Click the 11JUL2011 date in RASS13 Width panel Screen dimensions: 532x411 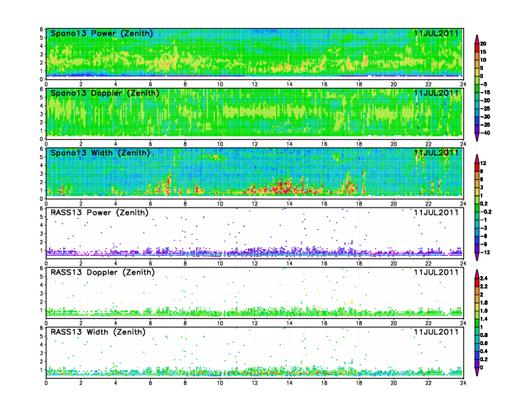tap(436, 332)
